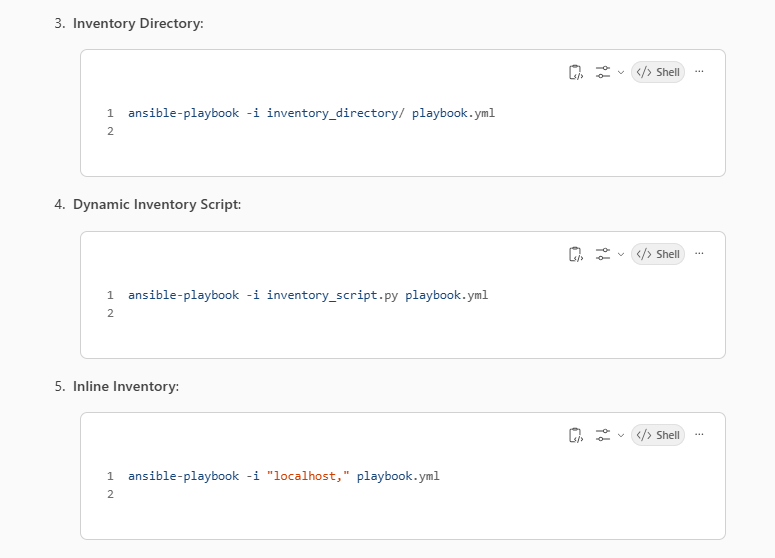The image size is (775, 558).
Task: Expand settings chevron in Inline Inventory block
Action: tap(621, 435)
